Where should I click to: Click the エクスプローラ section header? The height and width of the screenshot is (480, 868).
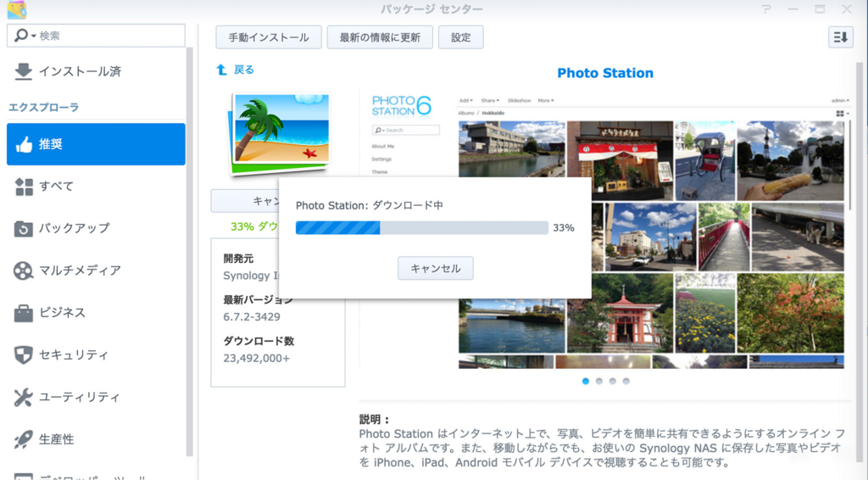pyautogui.click(x=44, y=108)
